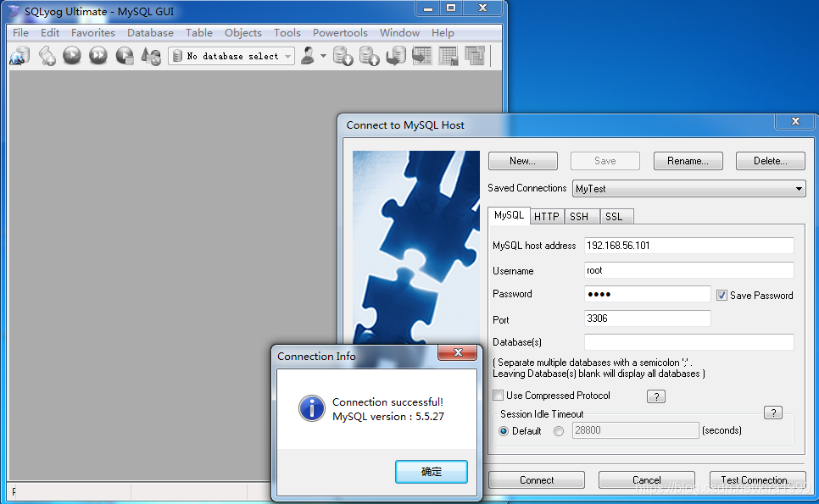Click the table with arrow toolbar icon
Screen dimensions: 819x504
tap(422, 56)
